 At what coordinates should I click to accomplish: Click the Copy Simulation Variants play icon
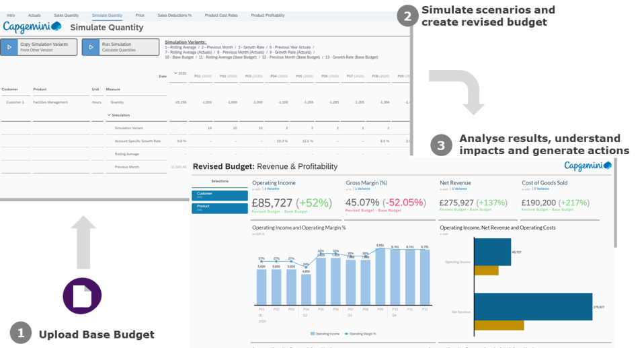pyautogui.click(x=9, y=47)
